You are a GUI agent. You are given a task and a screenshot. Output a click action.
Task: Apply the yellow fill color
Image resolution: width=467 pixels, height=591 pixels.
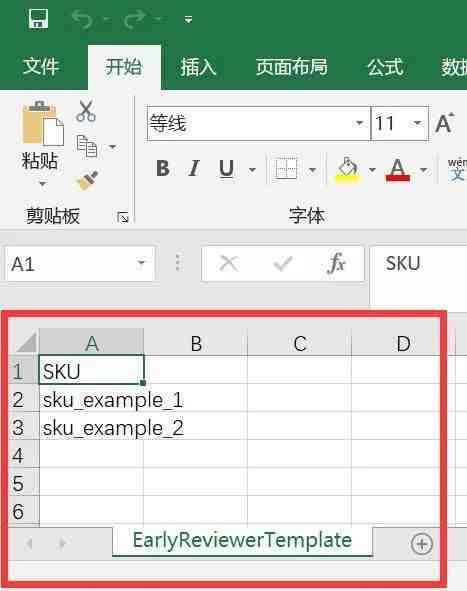pos(348,170)
